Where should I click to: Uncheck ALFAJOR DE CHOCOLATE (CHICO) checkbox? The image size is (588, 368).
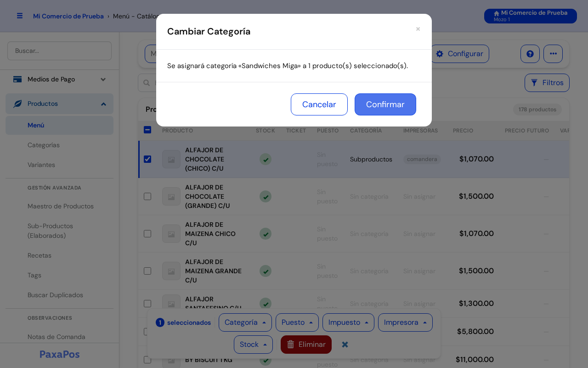click(x=147, y=159)
